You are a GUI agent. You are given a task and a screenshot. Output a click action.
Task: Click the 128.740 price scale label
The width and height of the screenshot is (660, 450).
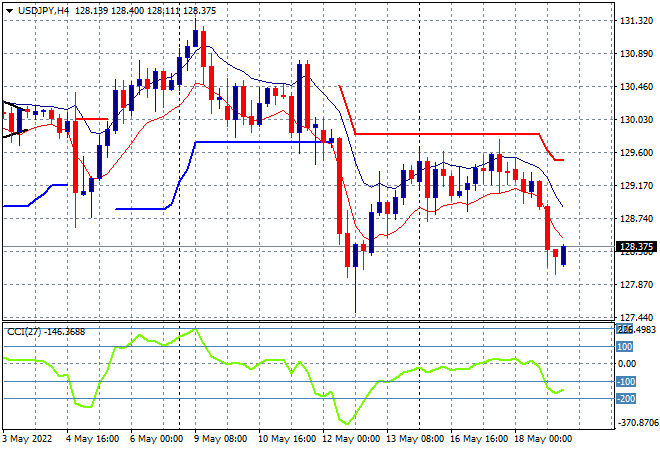(x=636, y=218)
